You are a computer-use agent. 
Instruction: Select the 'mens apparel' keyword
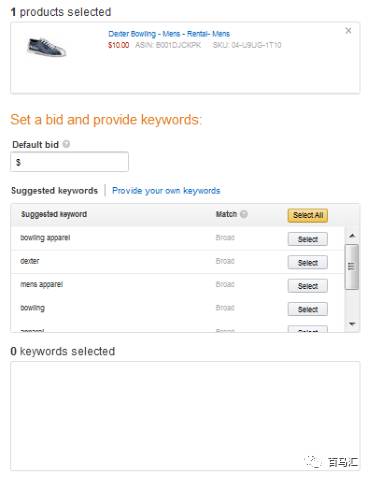[307, 286]
